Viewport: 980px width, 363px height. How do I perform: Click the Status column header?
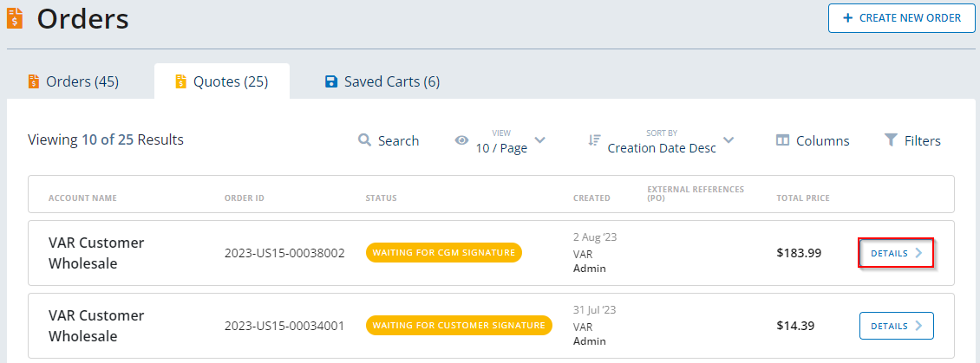point(381,198)
